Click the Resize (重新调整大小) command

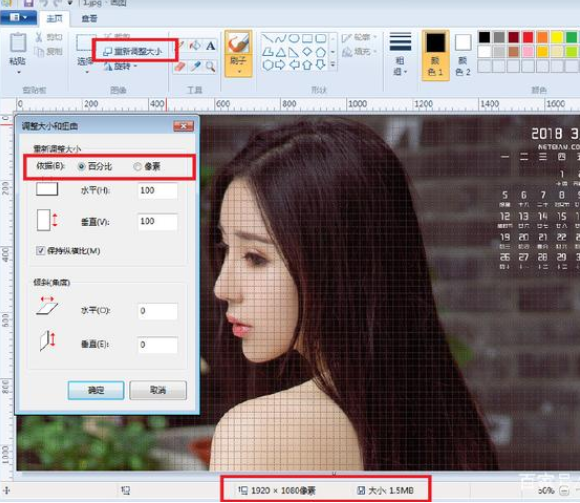pyautogui.click(x=132, y=51)
